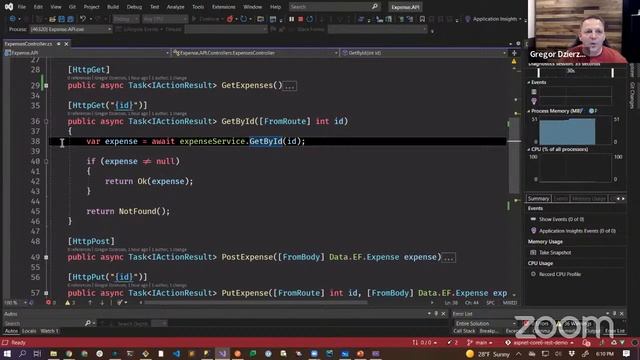Image resolution: width=640 pixels, height=360 pixels.
Task: Click the Stop Debugging red square icon
Action: (300, 19)
